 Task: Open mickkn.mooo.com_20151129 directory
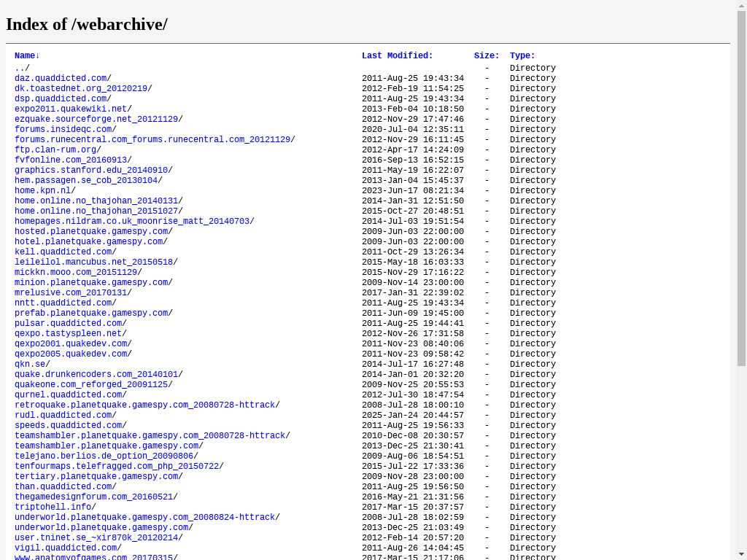76,273
